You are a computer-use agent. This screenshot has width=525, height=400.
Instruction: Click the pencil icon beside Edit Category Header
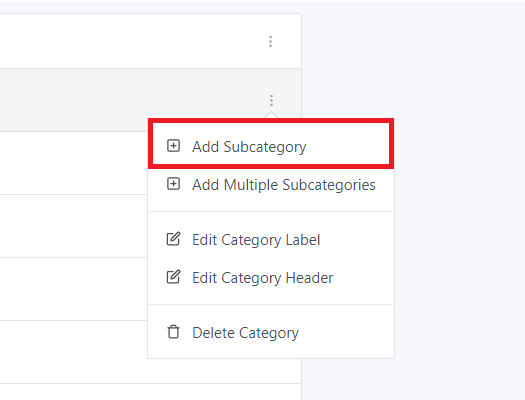[173, 277]
